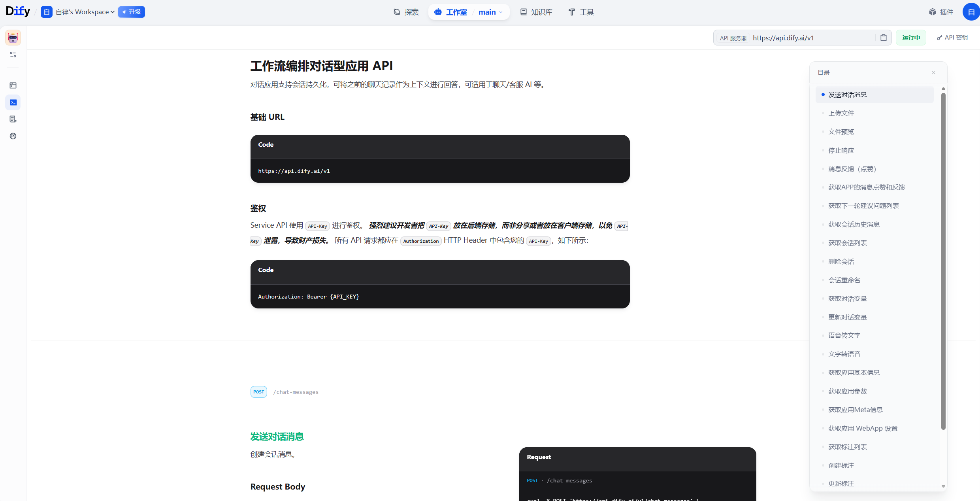Open the monitoring gauge sidebar icon

[x=13, y=136]
